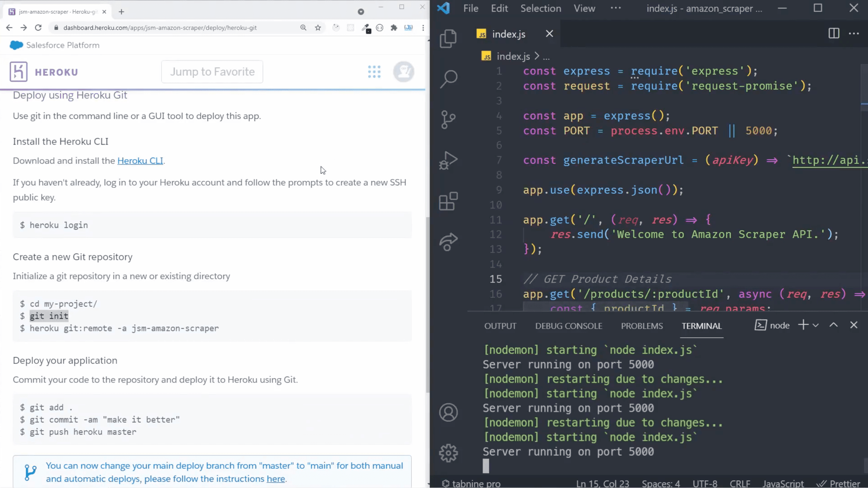Image resolution: width=868 pixels, height=488 pixels.
Task: Click the Heroku page vertical scrollbar
Action: point(428,305)
